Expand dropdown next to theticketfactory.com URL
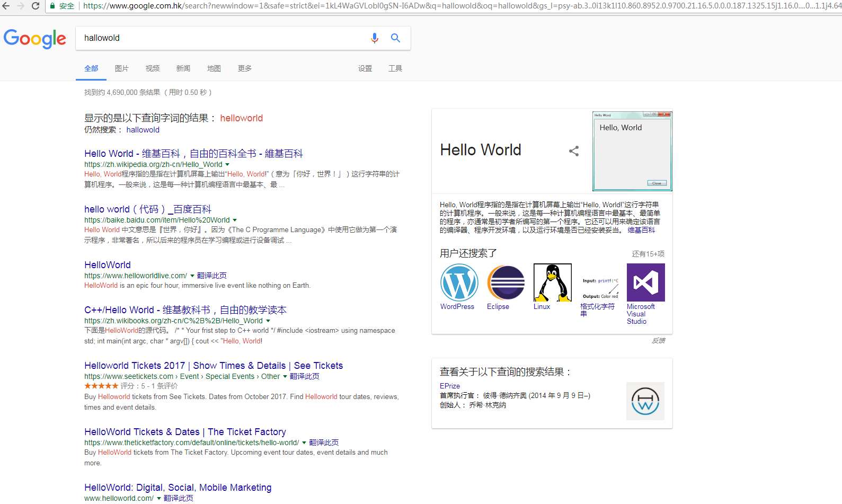 (x=304, y=443)
